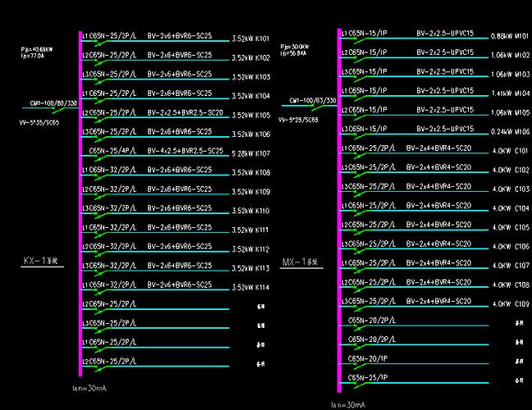Screen dimensions: 532x410
Task: Select the 5.28kW K107 load label
Action: click(251, 153)
